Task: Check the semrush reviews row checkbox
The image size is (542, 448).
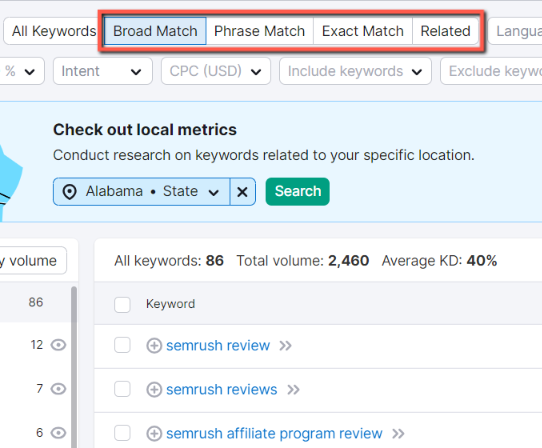Action: [x=122, y=389]
